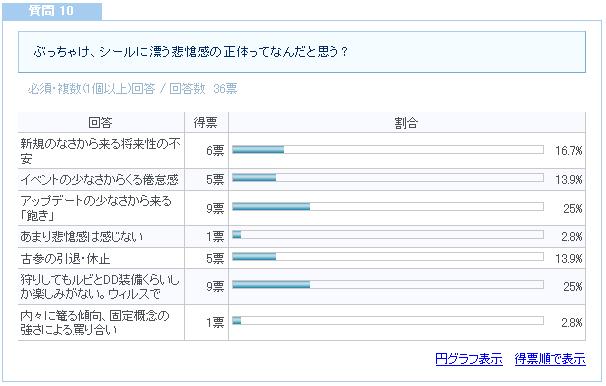Click the bar for イベントの少なさ answer
This screenshot has width=606, height=386.
[x=388, y=178]
